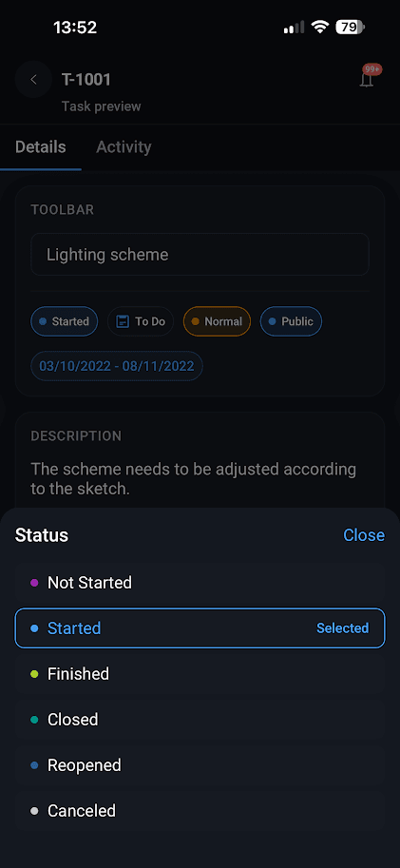This screenshot has width=400, height=868.
Task: Tap the purple dot beside Not Started
Action: tap(34, 583)
